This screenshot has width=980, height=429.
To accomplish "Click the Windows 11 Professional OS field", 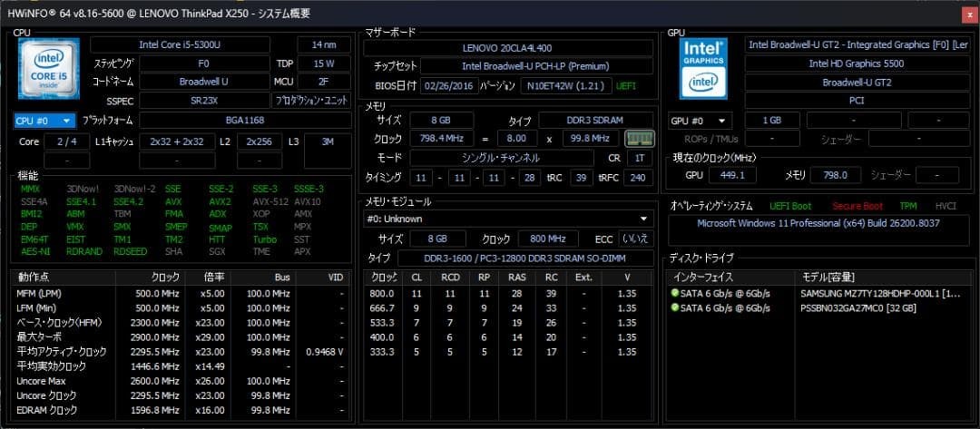I will (818, 223).
